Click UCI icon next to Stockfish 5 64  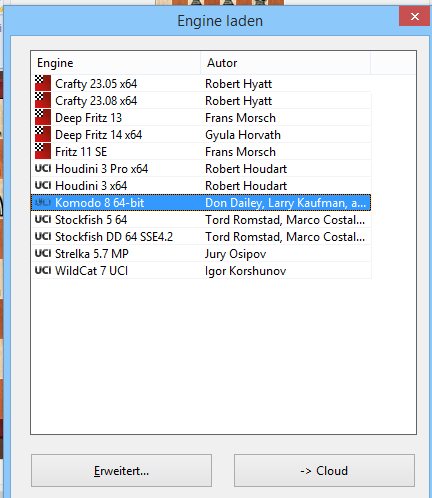tap(43, 219)
